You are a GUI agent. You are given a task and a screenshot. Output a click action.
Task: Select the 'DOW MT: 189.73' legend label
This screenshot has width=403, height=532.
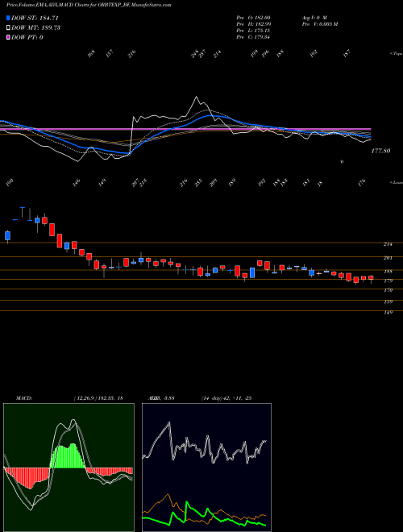tap(35, 27)
